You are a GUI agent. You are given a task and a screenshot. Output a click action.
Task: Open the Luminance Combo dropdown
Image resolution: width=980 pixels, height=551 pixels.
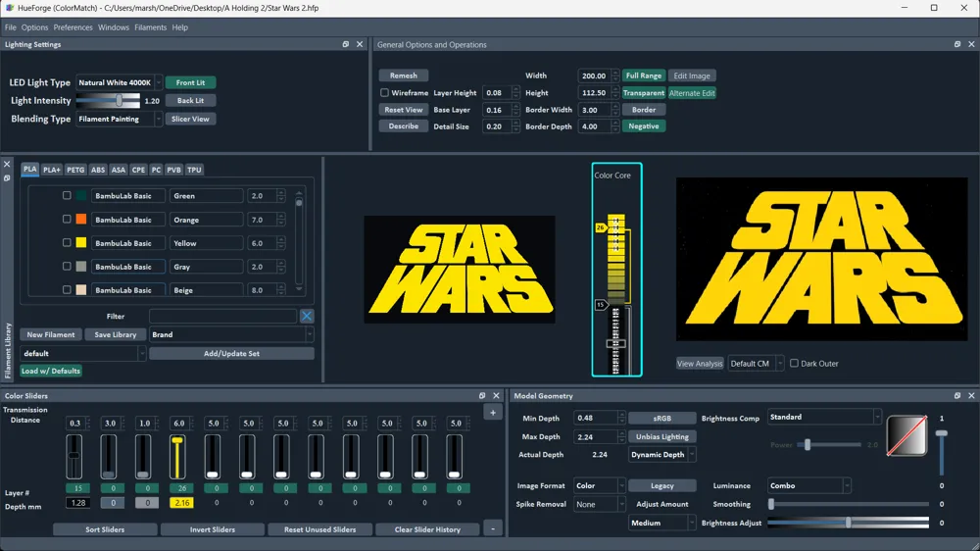pos(808,485)
